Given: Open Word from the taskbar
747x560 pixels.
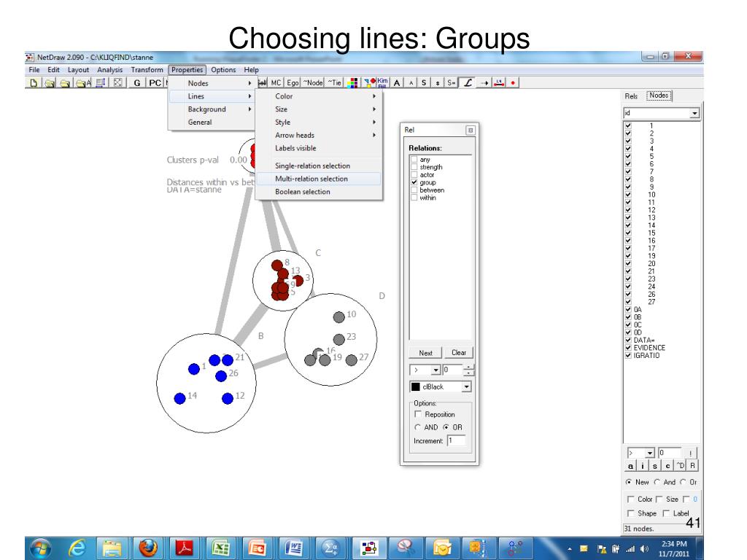Looking at the screenshot, I should pyautogui.click(x=293, y=548).
